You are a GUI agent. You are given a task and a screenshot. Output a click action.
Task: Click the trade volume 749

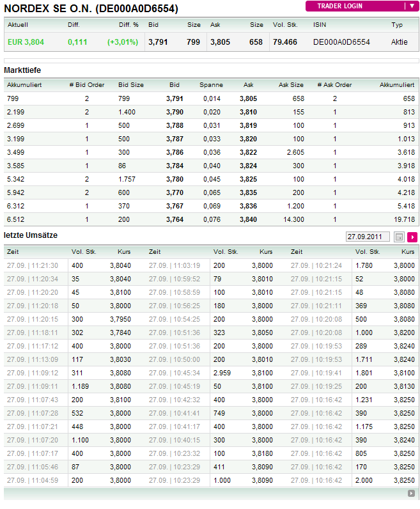coord(219,413)
